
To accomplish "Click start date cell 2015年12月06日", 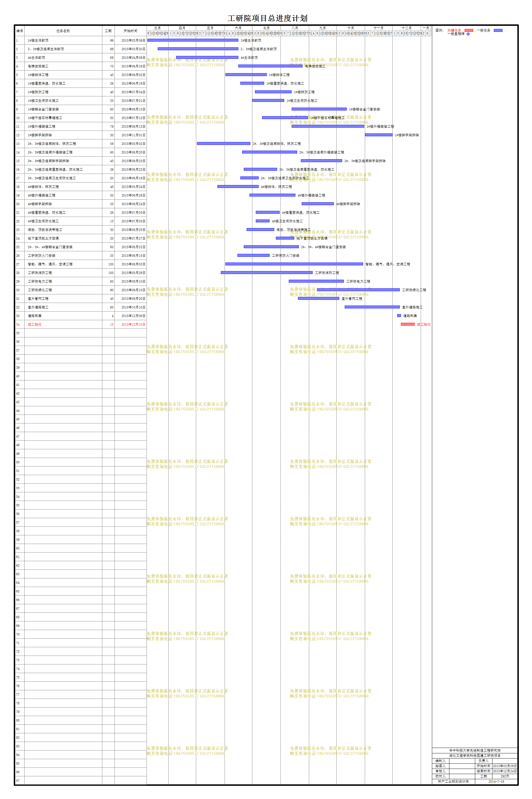I will point(130,316).
